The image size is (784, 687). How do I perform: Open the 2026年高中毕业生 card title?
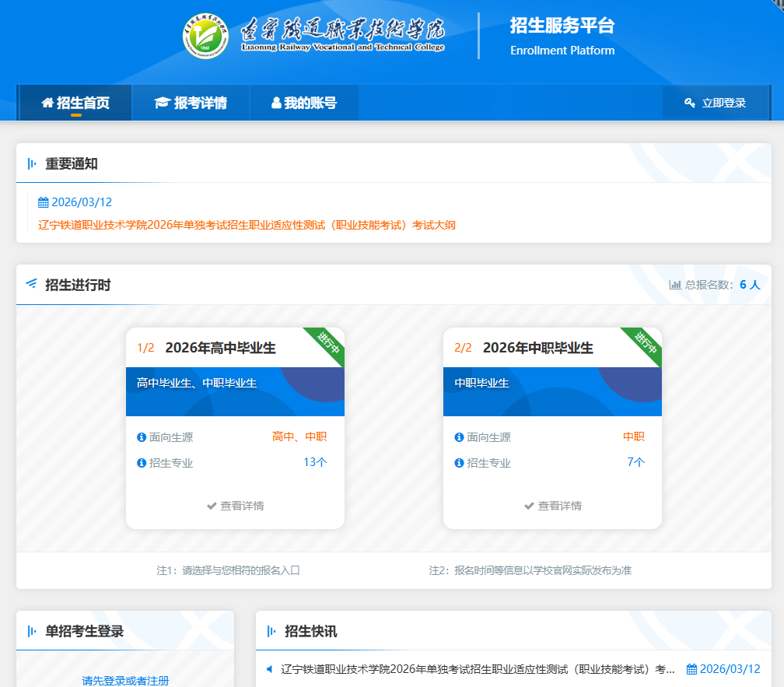pos(220,348)
